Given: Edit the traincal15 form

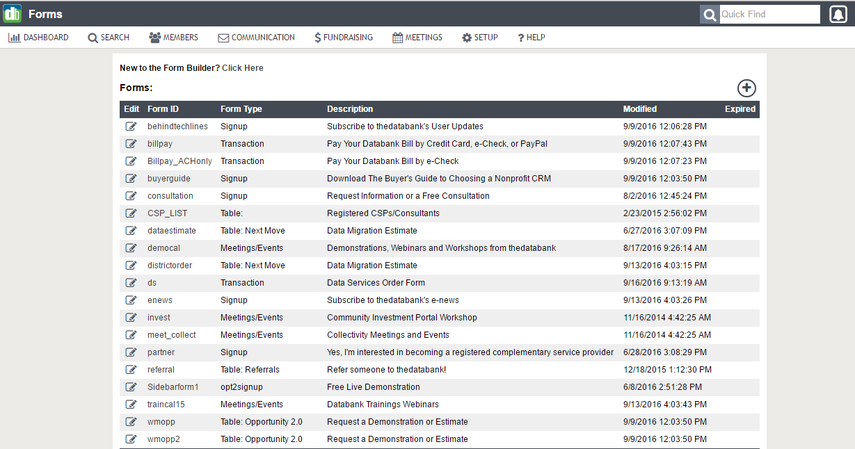Looking at the screenshot, I should coord(131,404).
